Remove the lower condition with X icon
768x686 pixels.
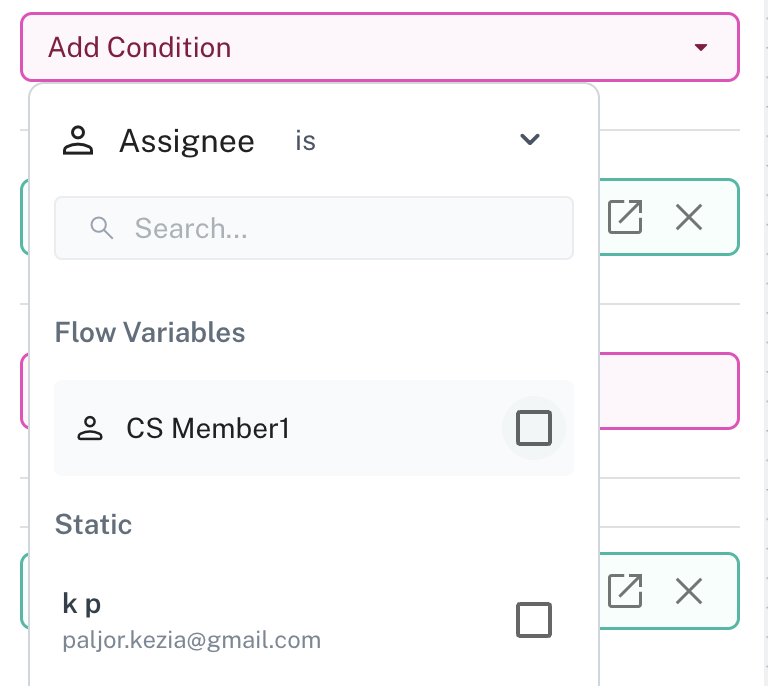pos(688,591)
